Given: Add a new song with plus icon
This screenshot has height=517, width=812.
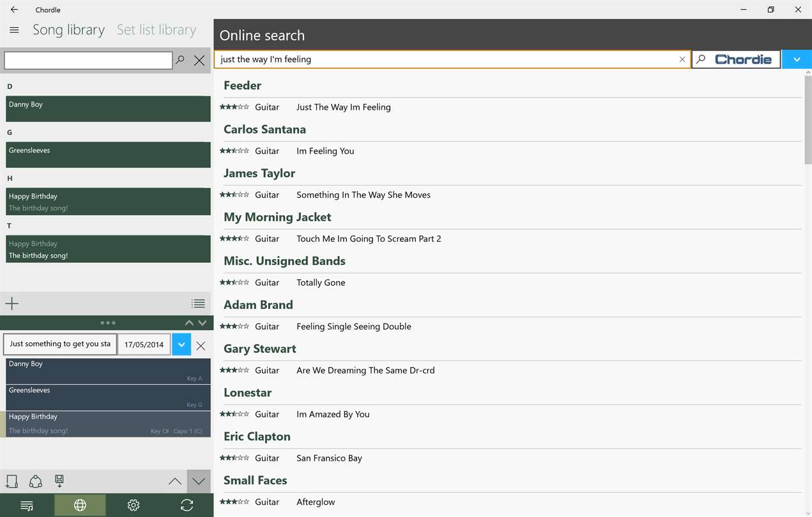Looking at the screenshot, I should pyautogui.click(x=12, y=304).
